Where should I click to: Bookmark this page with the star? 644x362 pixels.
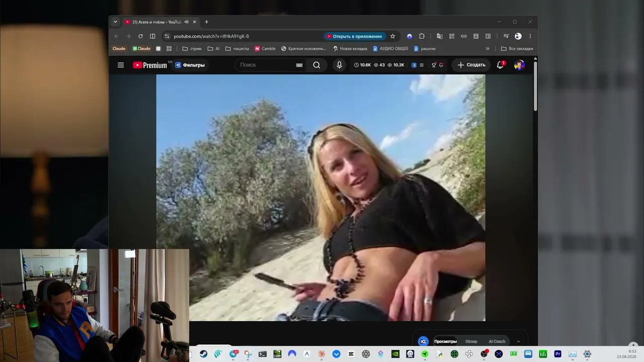click(x=392, y=36)
